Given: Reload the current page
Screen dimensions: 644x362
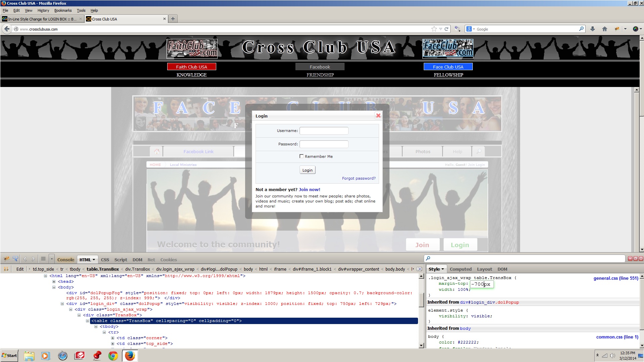Looking at the screenshot, I should tap(446, 29).
